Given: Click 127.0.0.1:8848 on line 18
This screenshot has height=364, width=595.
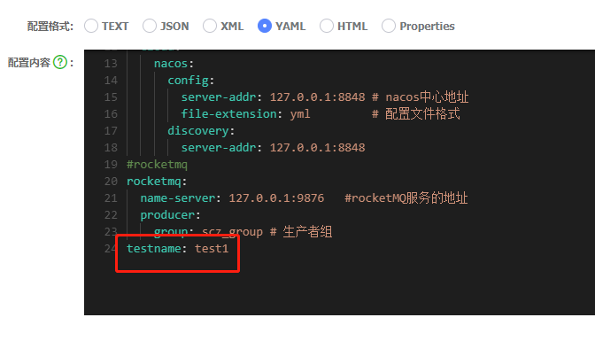Looking at the screenshot, I should 317,148.
